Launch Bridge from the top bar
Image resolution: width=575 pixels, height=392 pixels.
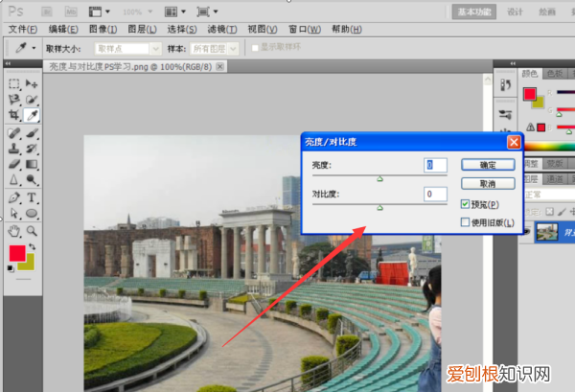(x=47, y=12)
